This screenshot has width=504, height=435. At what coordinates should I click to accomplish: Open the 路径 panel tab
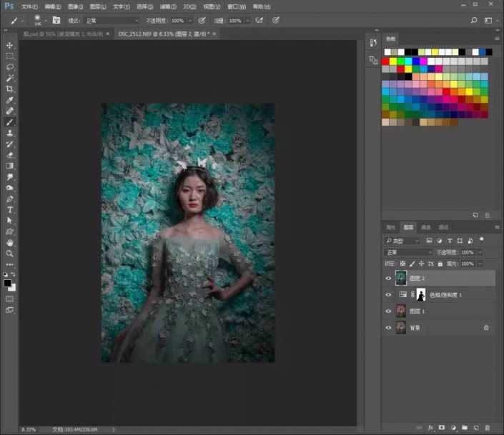pyautogui.click(x=443, y=227)
